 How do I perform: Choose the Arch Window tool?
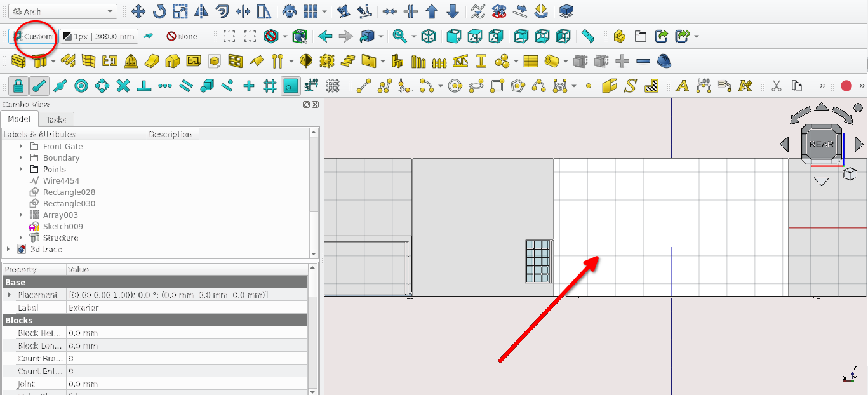pos(235,61)
